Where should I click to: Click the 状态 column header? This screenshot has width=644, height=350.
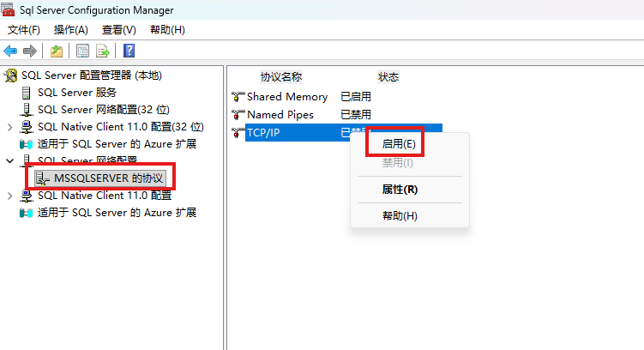click(388, 77)
